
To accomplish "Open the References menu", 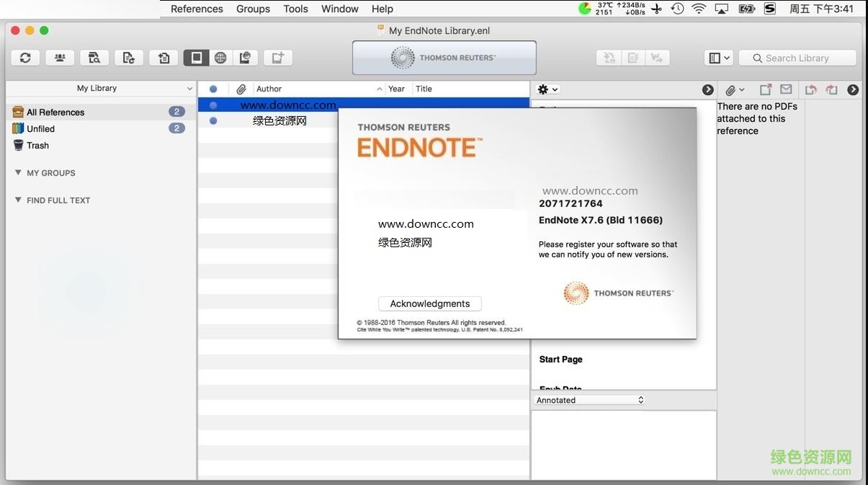I will coord(196,9).
